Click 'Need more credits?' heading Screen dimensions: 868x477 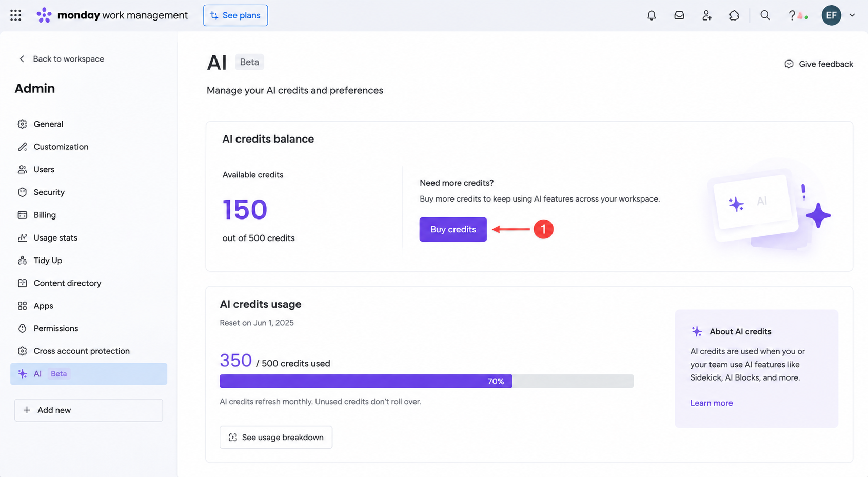tap(457, 183)
